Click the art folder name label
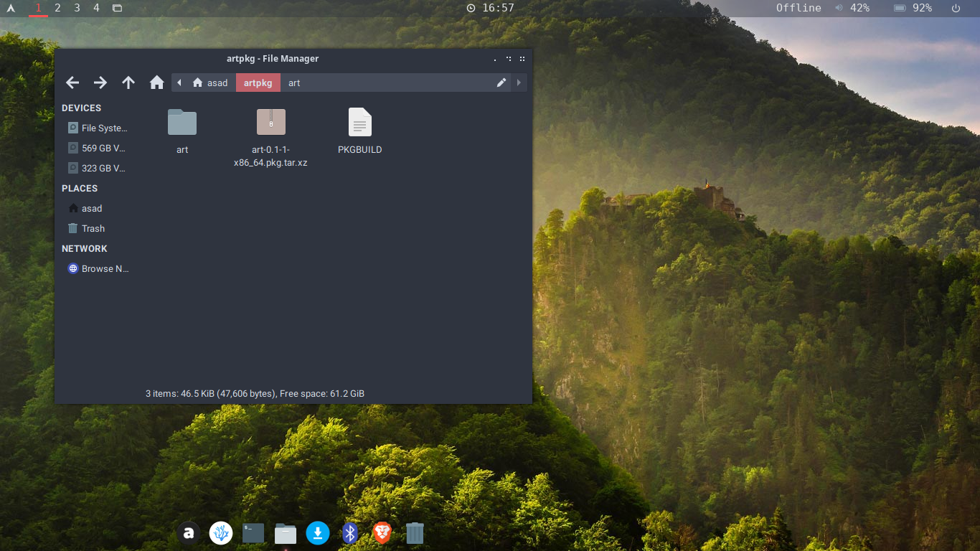The width and height of the screenshot is (980, 551). pos(182,150)
